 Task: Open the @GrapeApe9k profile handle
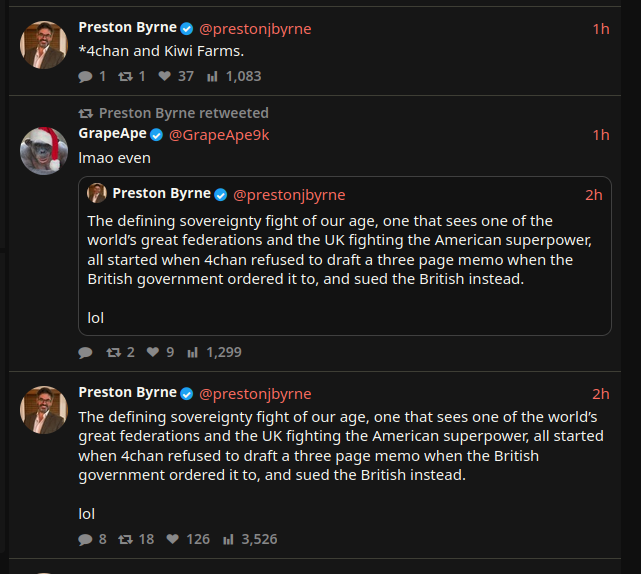(218, 134)
